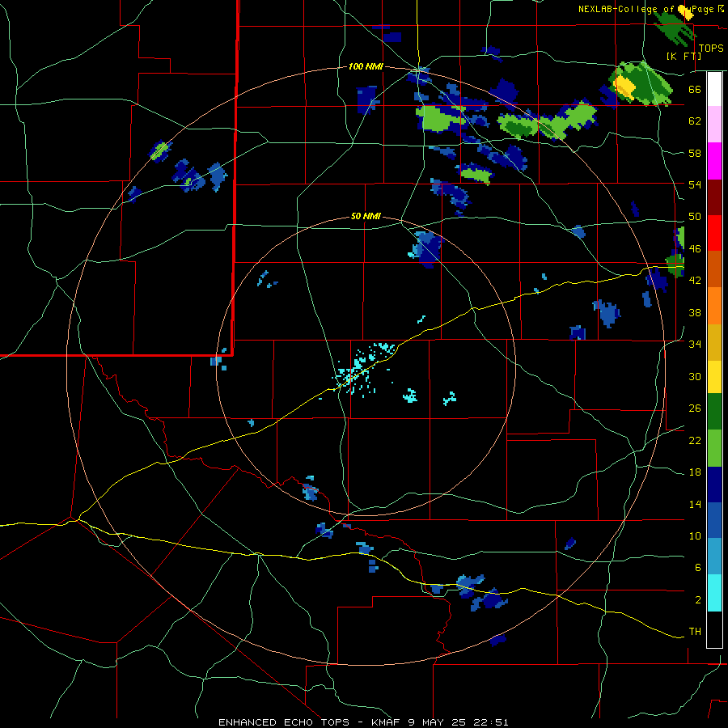Screen dimensions: 728x728
Task: Pick the yellow legend band near 30
Action: [714, 377]
